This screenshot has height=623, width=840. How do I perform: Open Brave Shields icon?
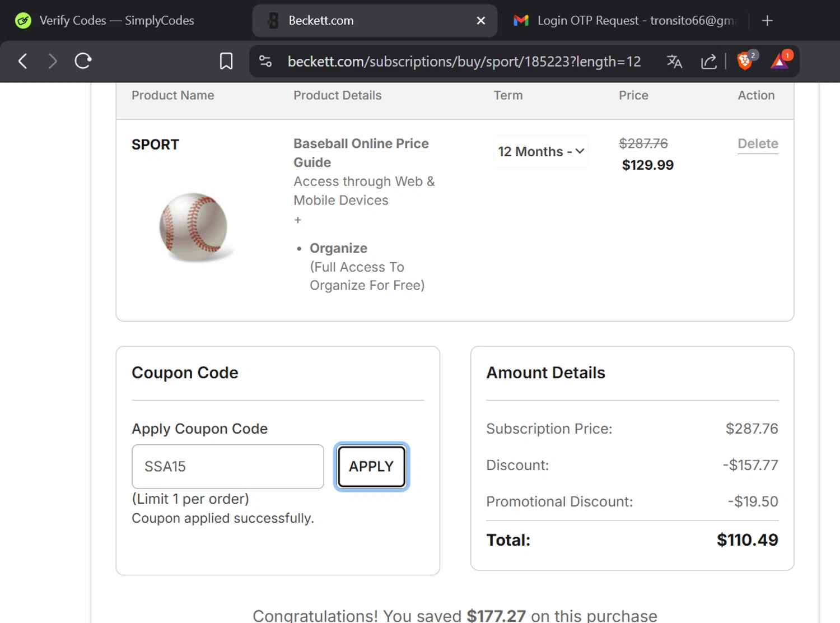tap(745, 61)
